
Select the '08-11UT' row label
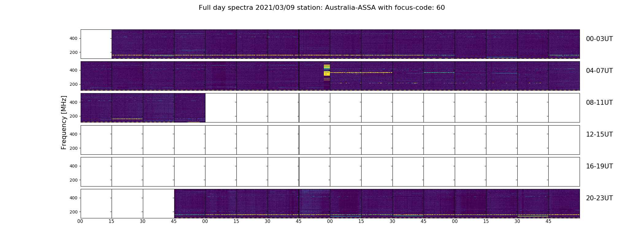[599, 103]
